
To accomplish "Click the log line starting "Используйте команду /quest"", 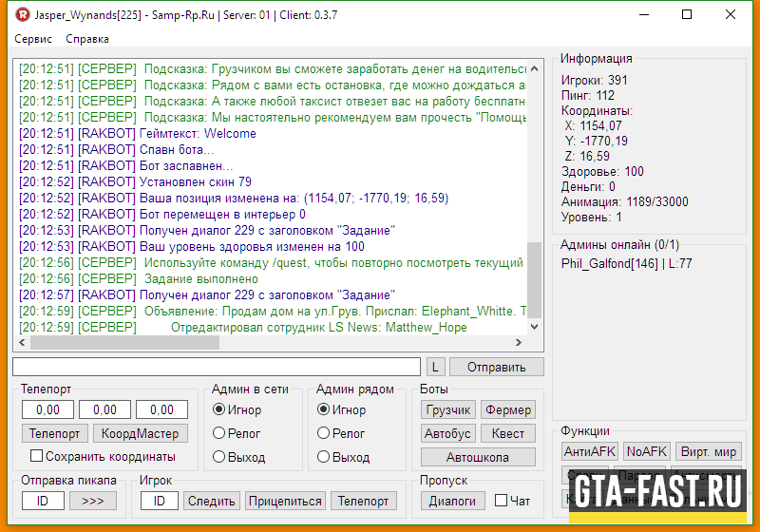I will point(272,262).
